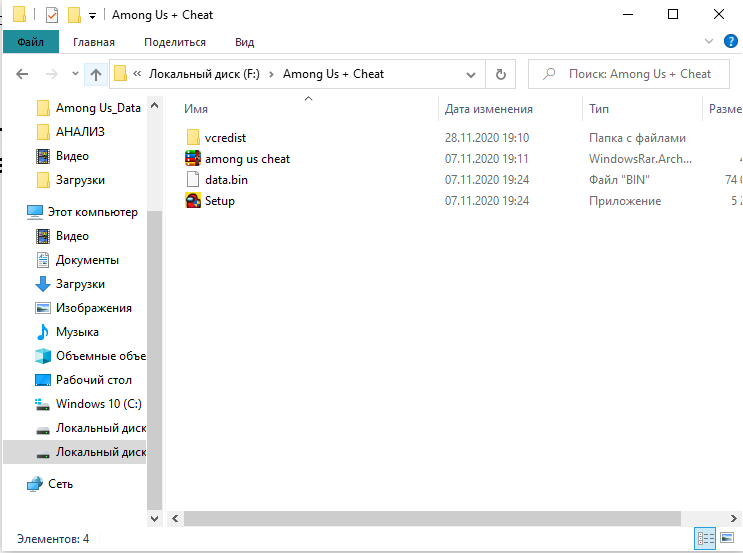Switch to the Главная tab
The height and width of the screenshot is (553, 743).
[x=94, y=42]
